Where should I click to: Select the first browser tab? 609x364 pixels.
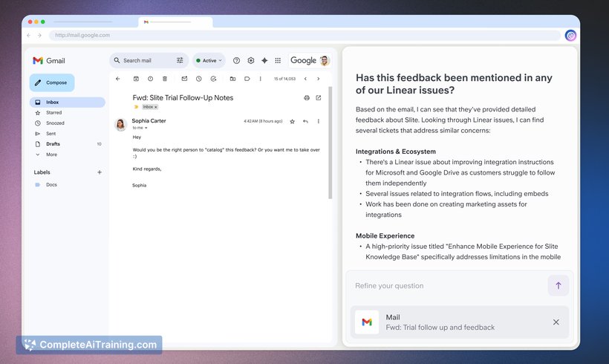tap(83, 22)
